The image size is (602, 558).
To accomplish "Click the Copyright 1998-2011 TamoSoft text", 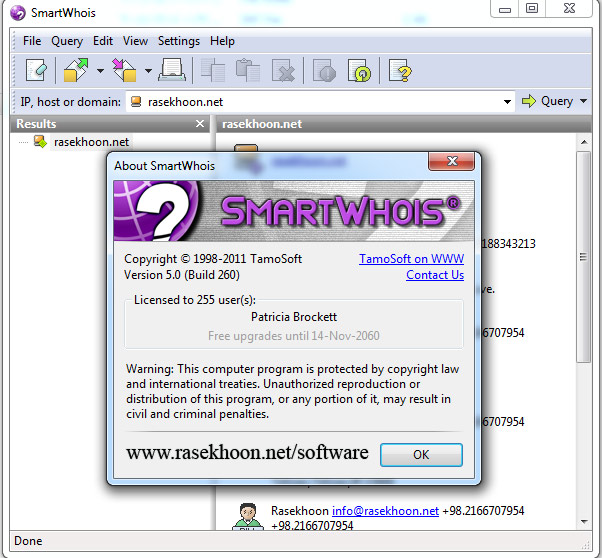I will click(x=213, y=259).
